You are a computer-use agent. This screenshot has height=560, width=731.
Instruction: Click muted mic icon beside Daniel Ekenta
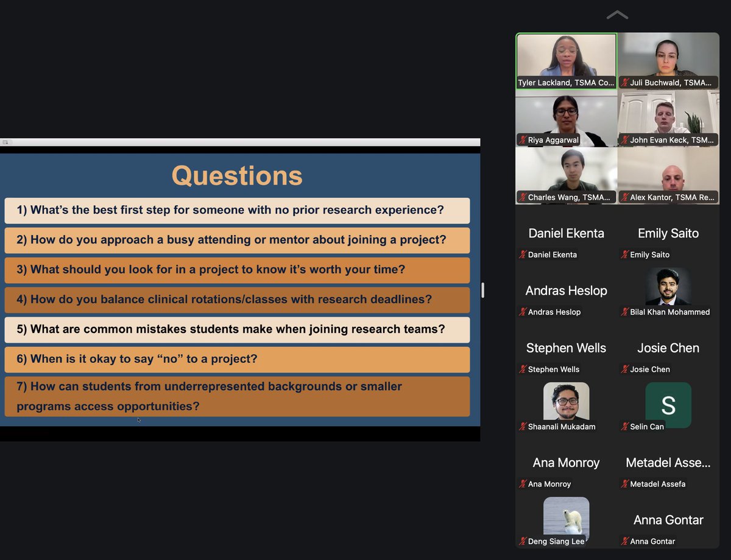(523, 254)
